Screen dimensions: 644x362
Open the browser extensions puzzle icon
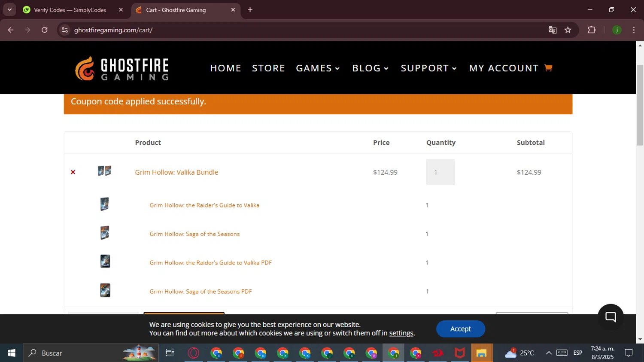coord(592,30)
